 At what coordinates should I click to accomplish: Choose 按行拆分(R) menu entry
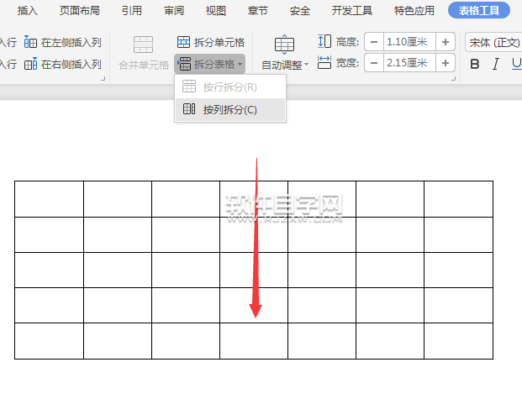pos(230,87)
